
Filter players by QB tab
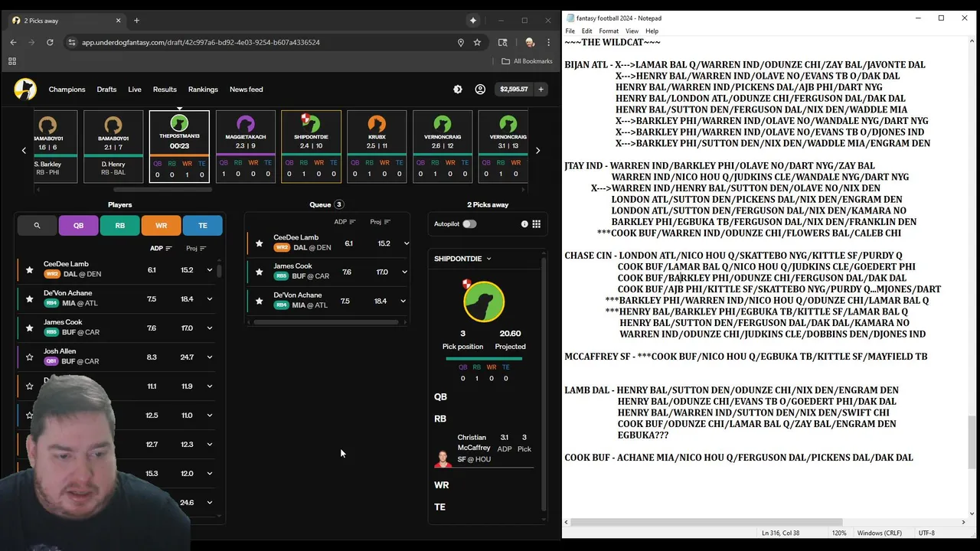tap(78, 226)
